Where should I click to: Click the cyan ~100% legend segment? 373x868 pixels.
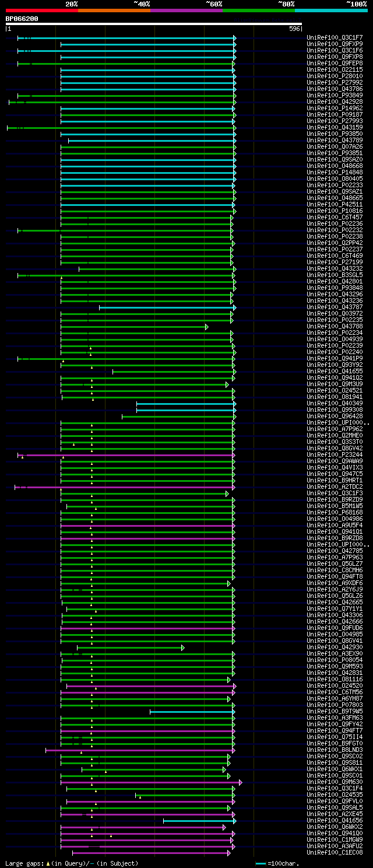(x=331, y=10)
